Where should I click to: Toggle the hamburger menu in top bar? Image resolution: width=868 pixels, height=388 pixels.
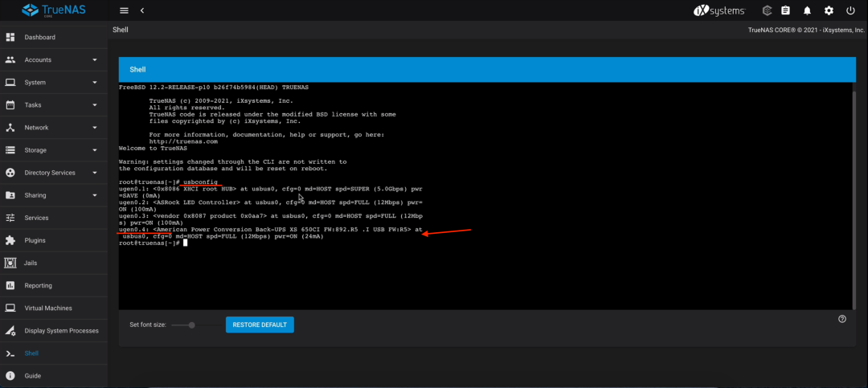(x=124, y=10)
